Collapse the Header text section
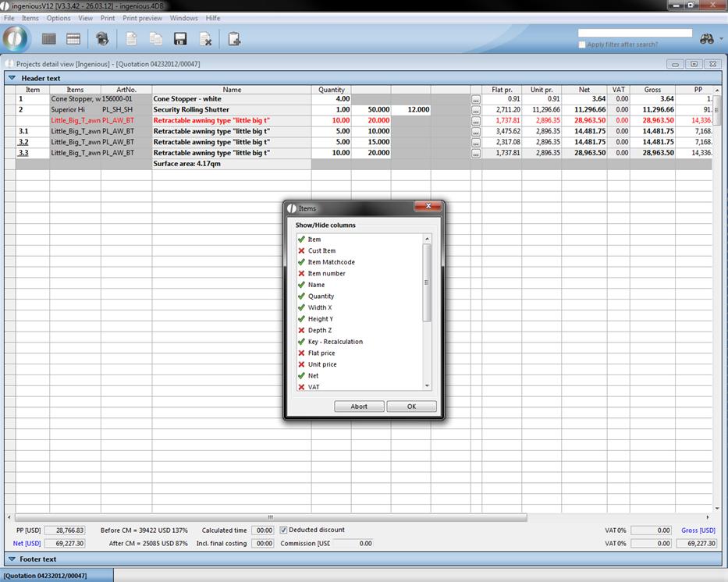The image size is (728, 582). pyautogui.click(x=12, y=78)
